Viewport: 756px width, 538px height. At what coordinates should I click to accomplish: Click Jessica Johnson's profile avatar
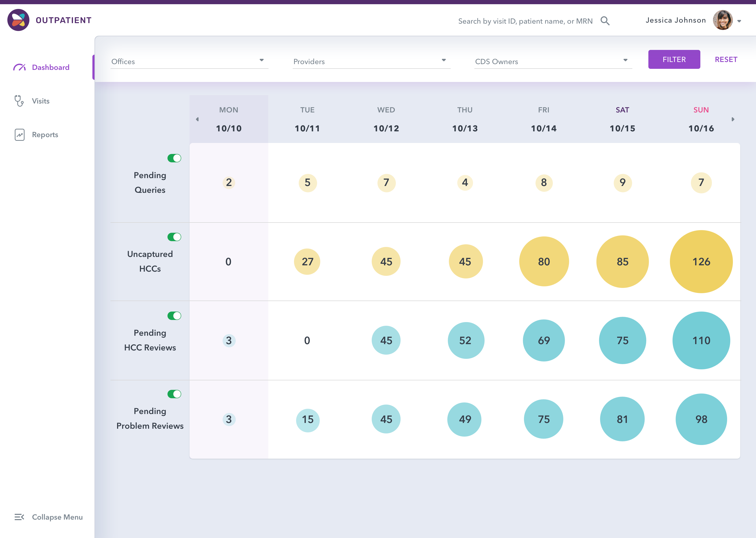point(723,20)
